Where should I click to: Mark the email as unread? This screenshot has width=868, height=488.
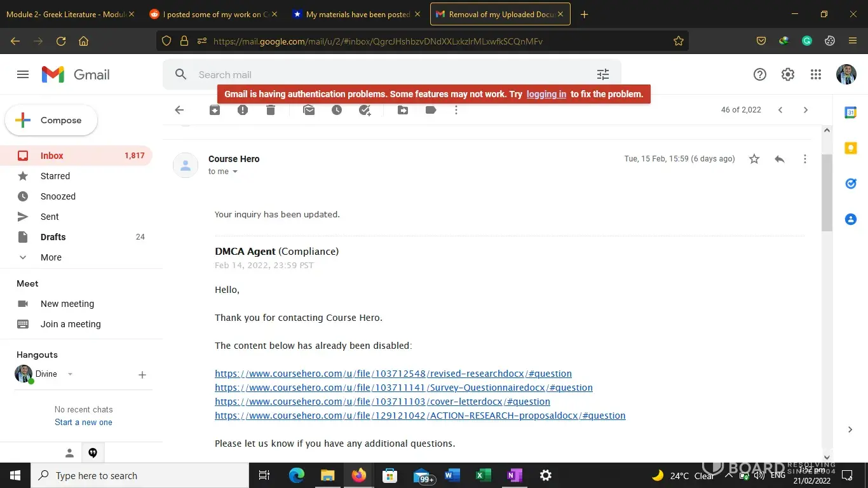[x=309, y=110]
